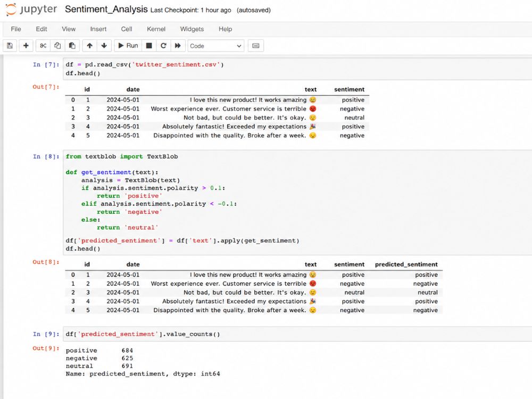
Task: Open the Edit menu
Action: click(41, 29)
